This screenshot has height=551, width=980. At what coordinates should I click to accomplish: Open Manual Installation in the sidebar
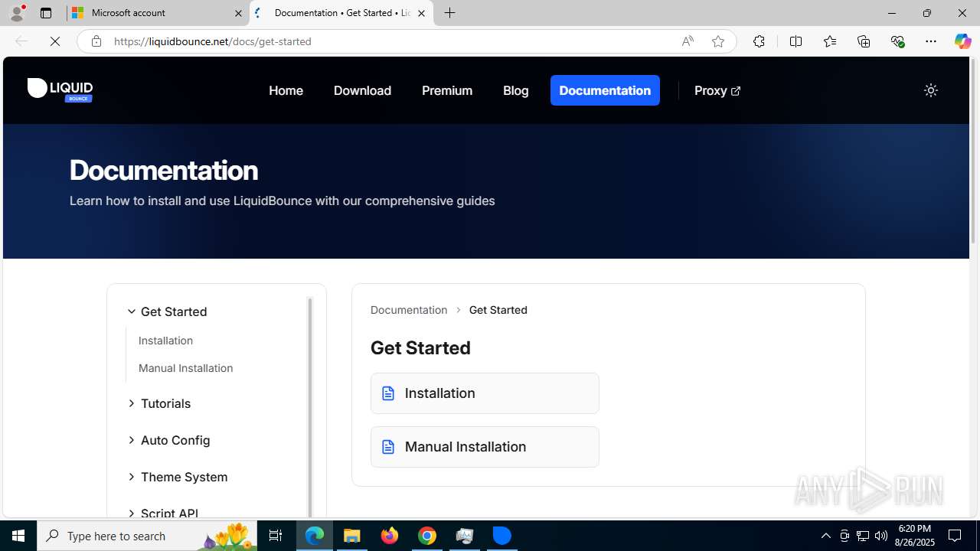pyautogui.click(x=185, y=368)
